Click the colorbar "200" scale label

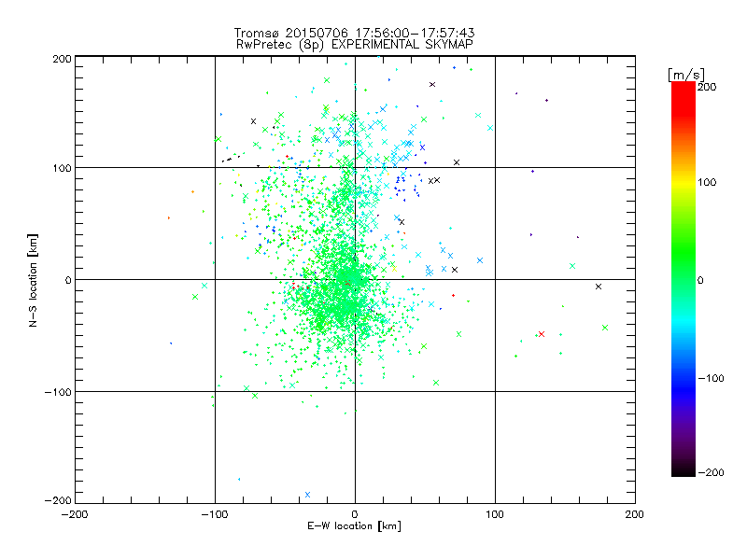[x=707, y=87]
